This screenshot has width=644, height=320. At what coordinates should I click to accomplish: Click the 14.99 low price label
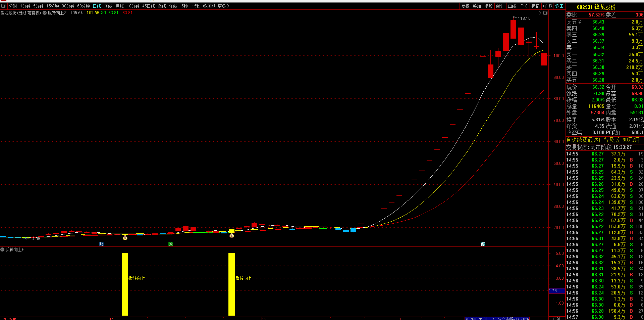35,239
